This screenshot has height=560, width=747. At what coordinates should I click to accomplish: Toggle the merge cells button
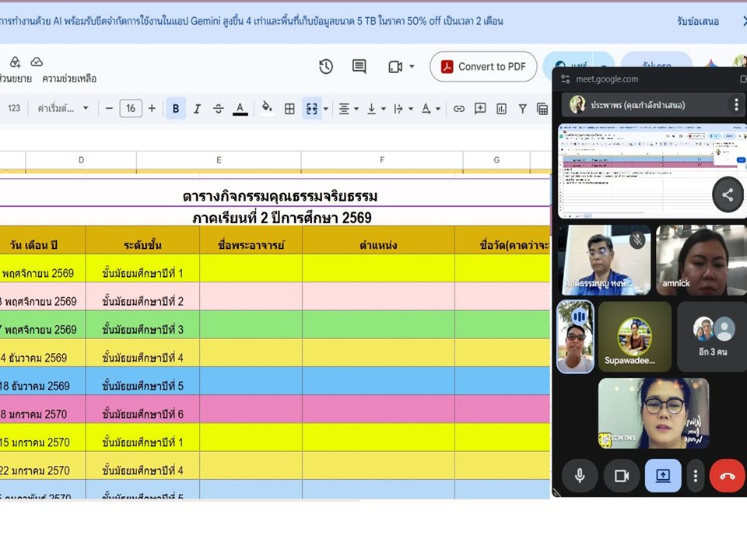tap(311, 109)
